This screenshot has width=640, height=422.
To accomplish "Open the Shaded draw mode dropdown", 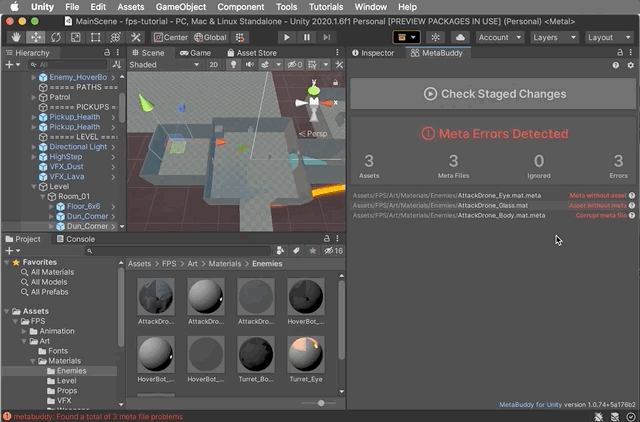I will (x=160, y=65).
